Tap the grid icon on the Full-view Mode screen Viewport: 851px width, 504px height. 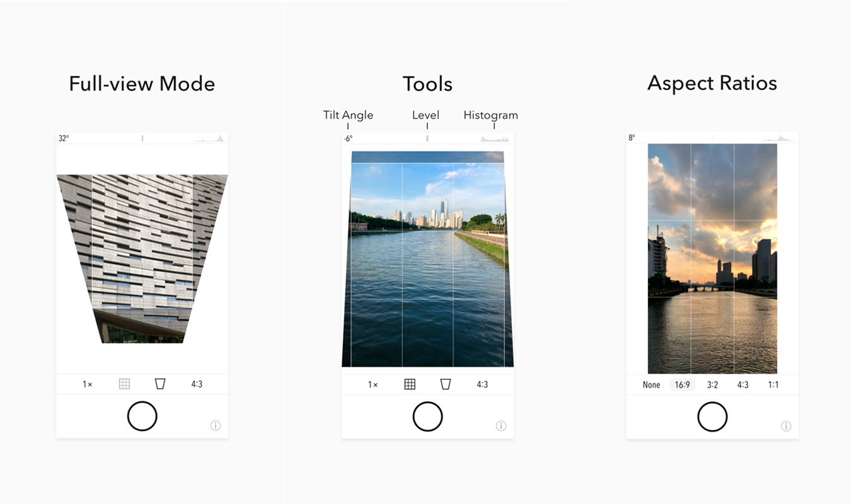click(x=124, y=384)
